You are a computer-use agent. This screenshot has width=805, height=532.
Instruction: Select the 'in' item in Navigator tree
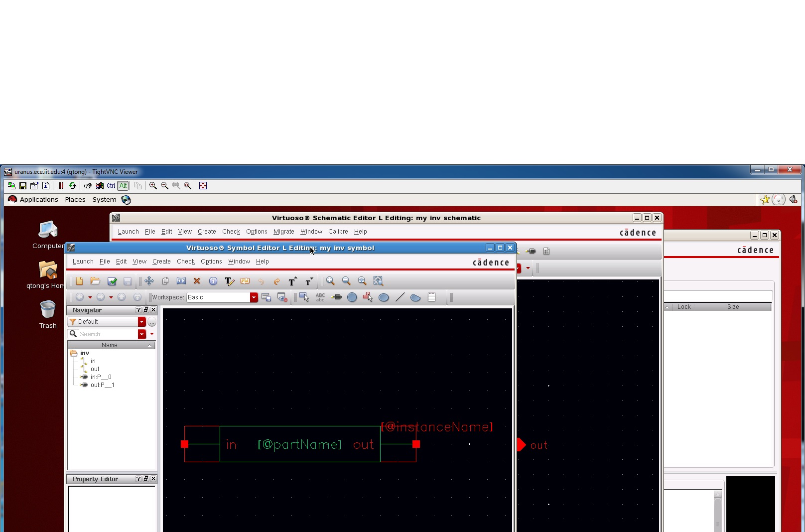93,361
